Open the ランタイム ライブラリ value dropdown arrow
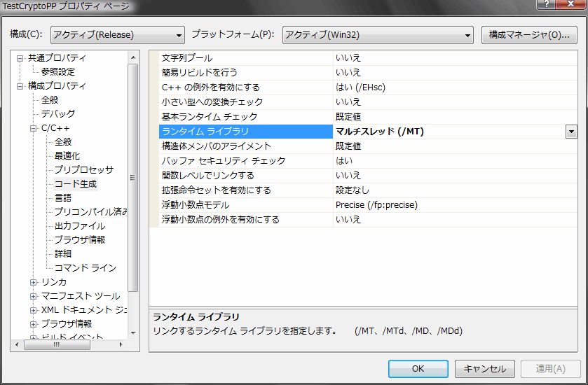The height and width of the screenshot is (385, 588). tap(571, 132)
